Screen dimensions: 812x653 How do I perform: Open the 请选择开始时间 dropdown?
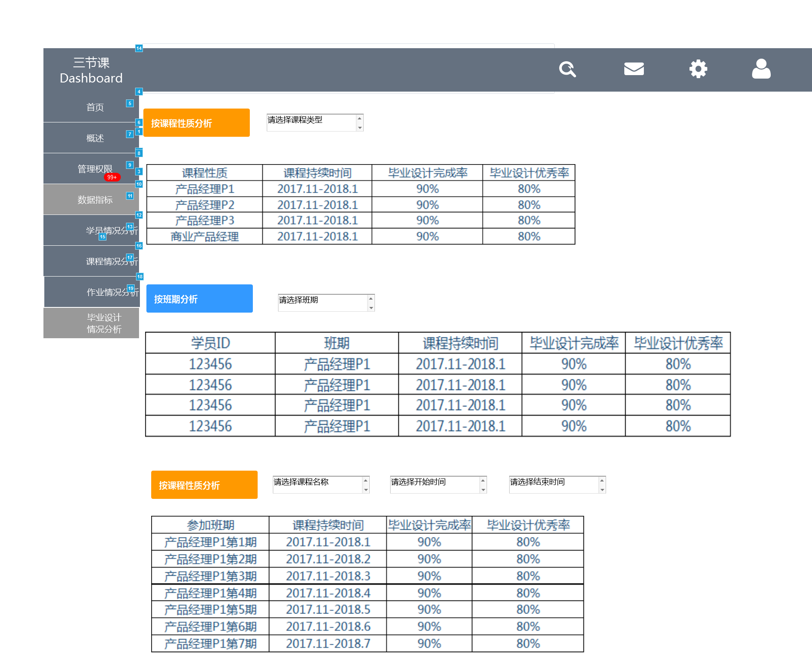(438, 485)
